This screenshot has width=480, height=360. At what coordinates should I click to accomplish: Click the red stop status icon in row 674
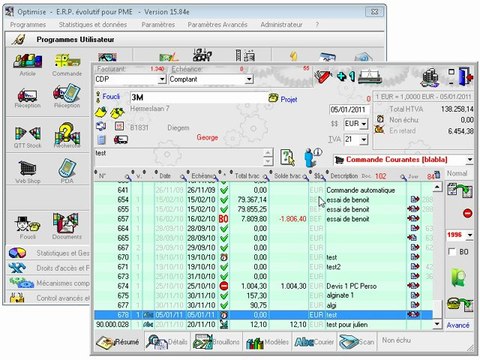click(x=224, y=286)
